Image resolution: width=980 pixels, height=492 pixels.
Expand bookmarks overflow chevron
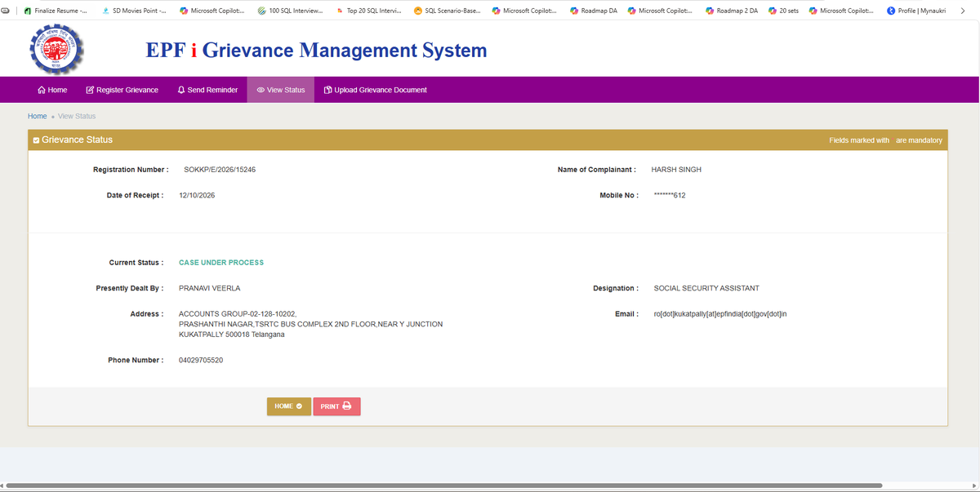point(962,11)
